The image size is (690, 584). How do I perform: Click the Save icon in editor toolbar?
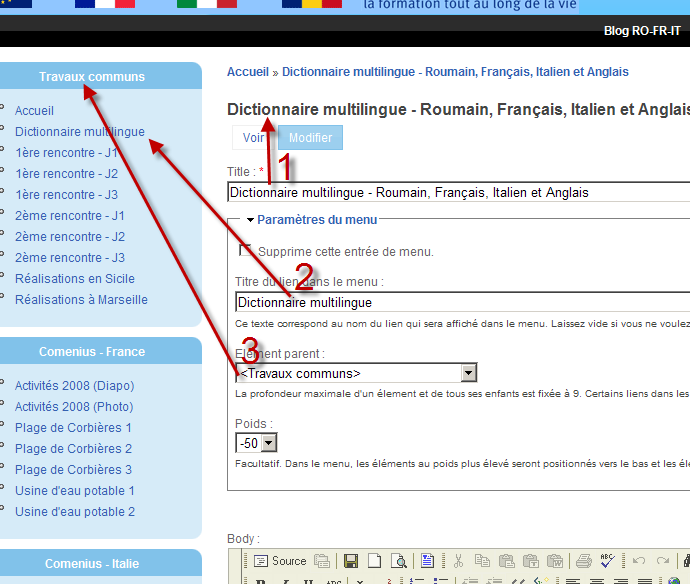point(351,561)
